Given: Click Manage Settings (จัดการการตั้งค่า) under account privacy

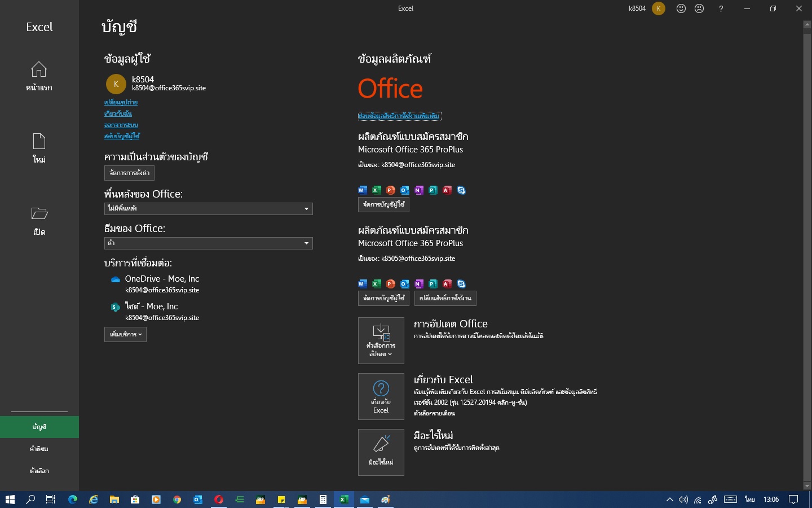Looking at the screenshot, I should click(x=129, y=173).
